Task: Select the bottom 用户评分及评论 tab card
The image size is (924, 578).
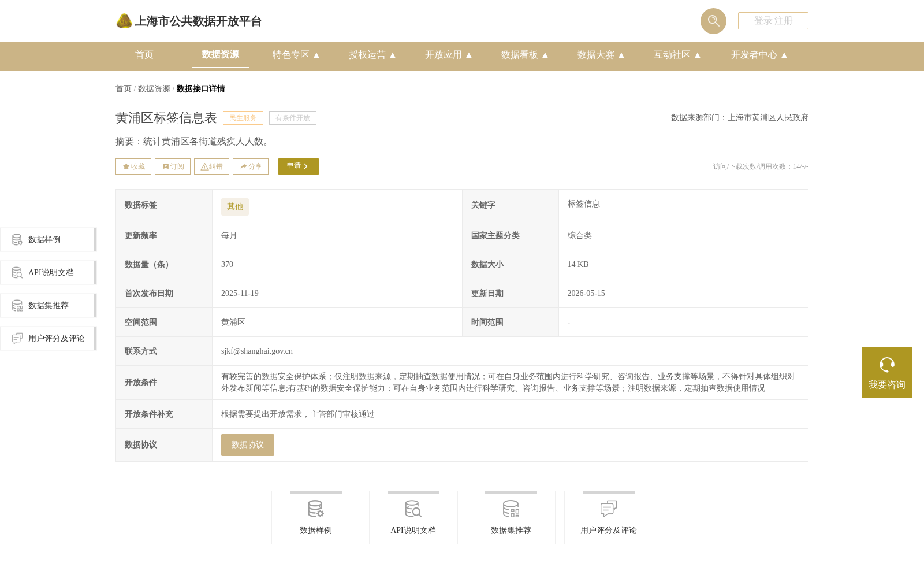Action: [x=609, y=518]
